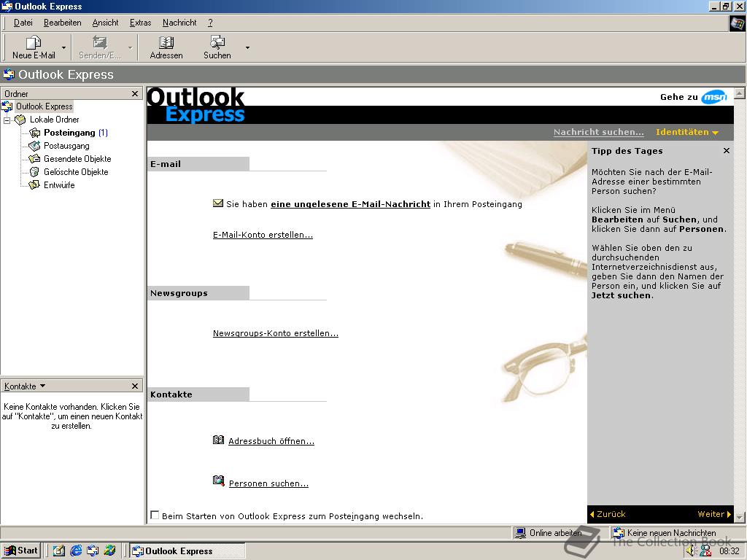Click the taskbar clock showing 08:32
This screenshot has height=560, width=747.
tap(729, 551)
